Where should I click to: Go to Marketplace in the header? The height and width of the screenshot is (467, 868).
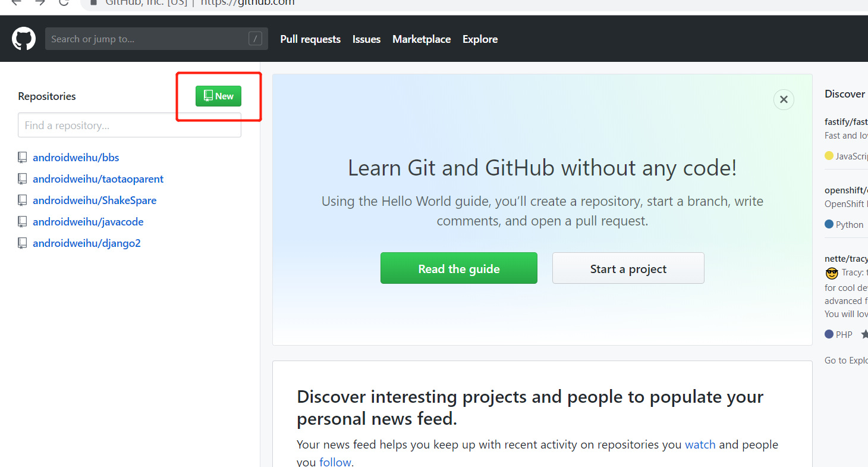(422, 39)
